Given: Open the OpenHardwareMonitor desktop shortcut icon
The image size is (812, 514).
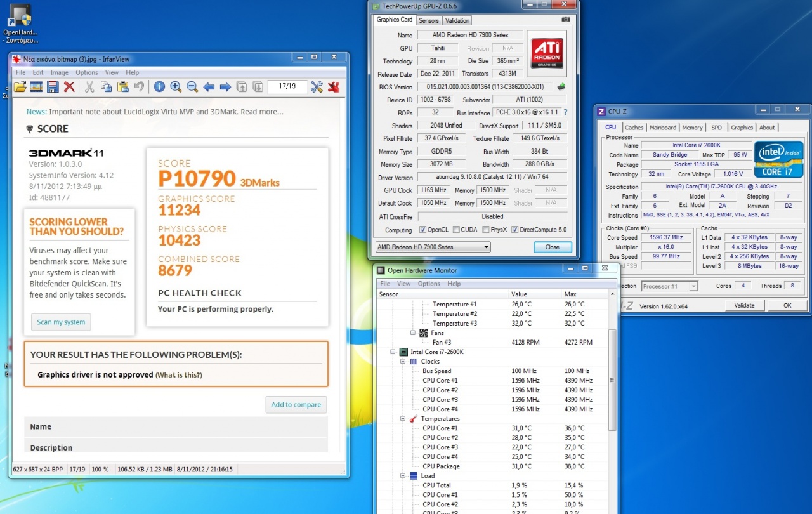Looking at the screenshot, I should point(20,24).
